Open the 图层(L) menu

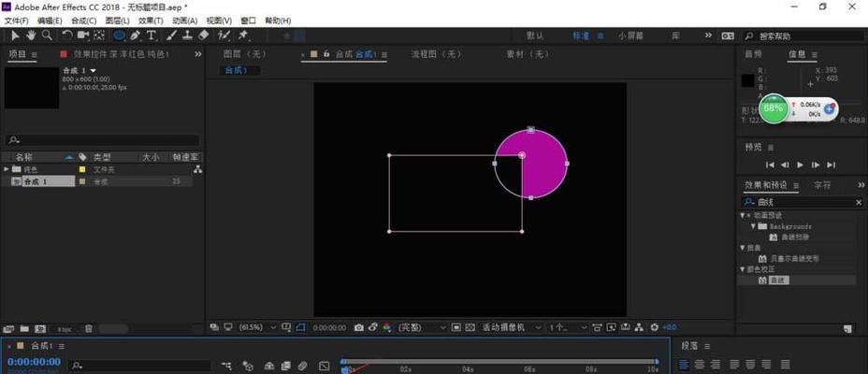tap(117, 21)
